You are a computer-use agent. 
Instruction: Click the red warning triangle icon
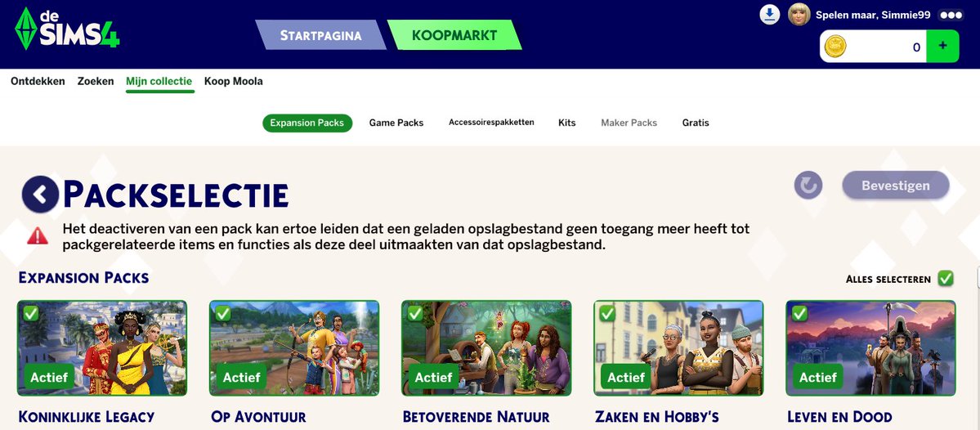(x=38, y=235)
